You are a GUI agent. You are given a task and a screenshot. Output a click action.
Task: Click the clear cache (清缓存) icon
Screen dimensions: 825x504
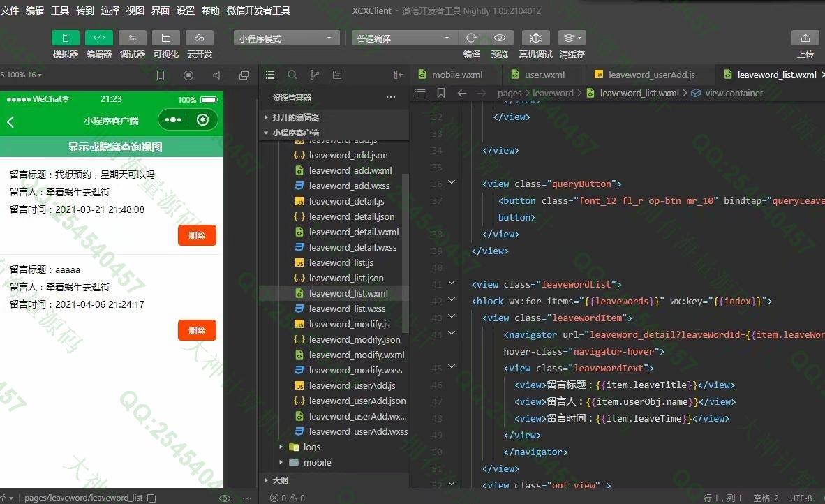[x=572, y=38]
